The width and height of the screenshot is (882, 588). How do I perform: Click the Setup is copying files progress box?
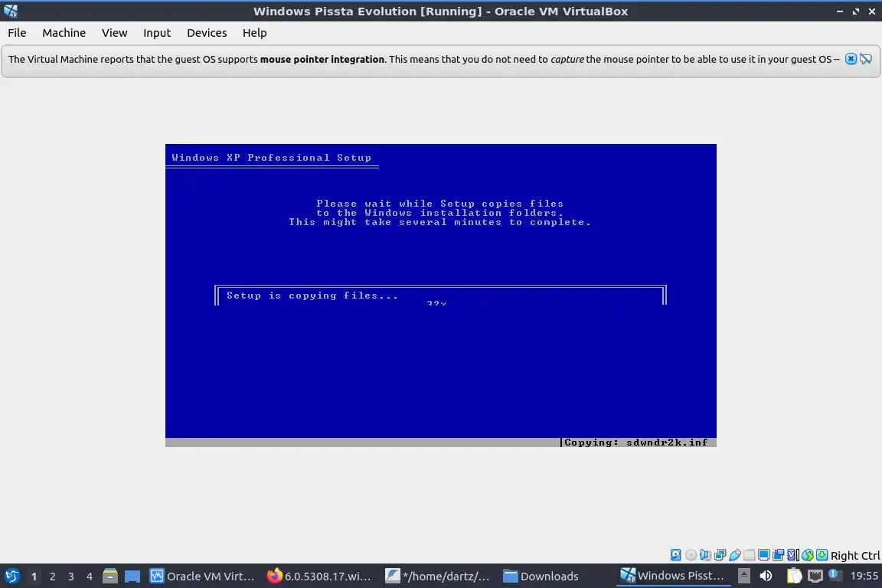[x=440, y=296]
